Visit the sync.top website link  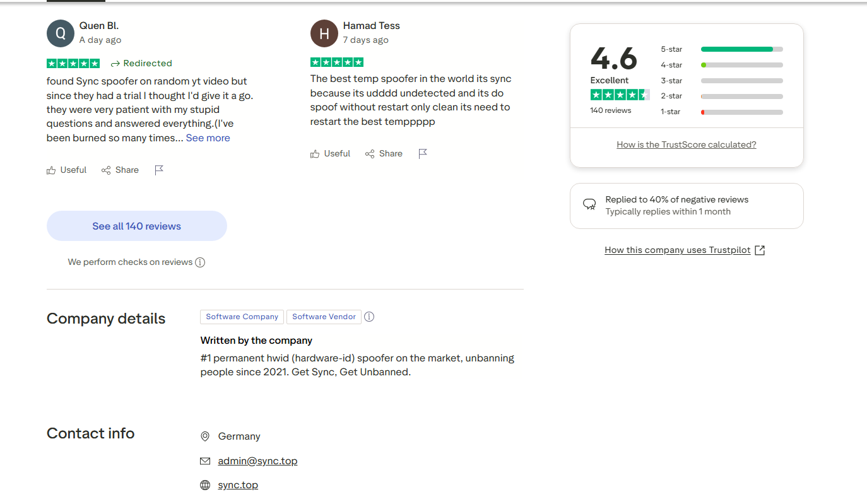point(238,485)
